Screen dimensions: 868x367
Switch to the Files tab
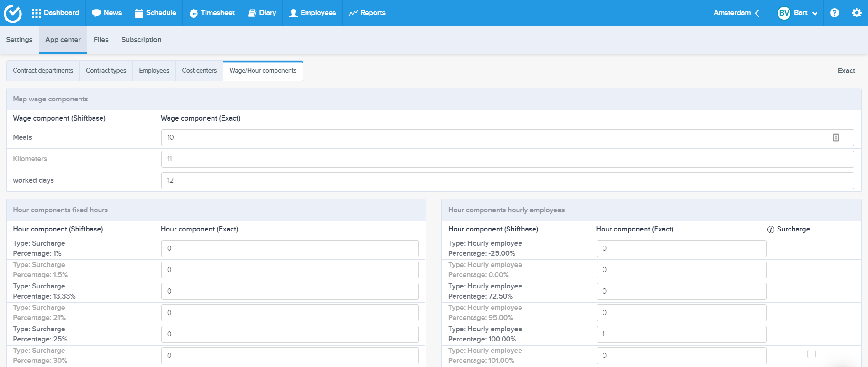[x=101, y=40]
